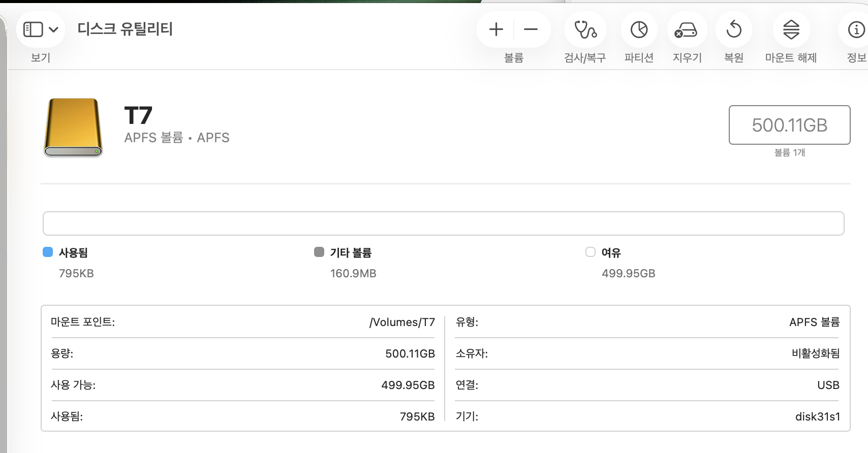Click the 파티션 toolbar label

(639, 57)
